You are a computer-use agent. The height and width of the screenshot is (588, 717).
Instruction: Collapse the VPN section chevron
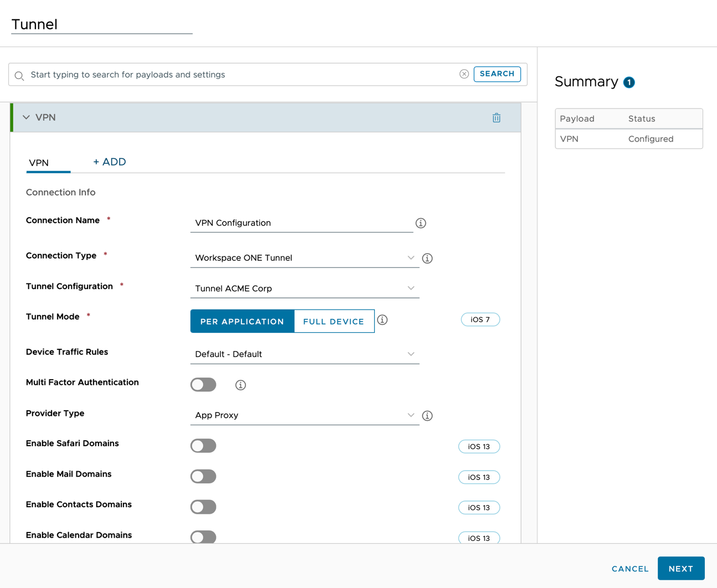point(26,117)
